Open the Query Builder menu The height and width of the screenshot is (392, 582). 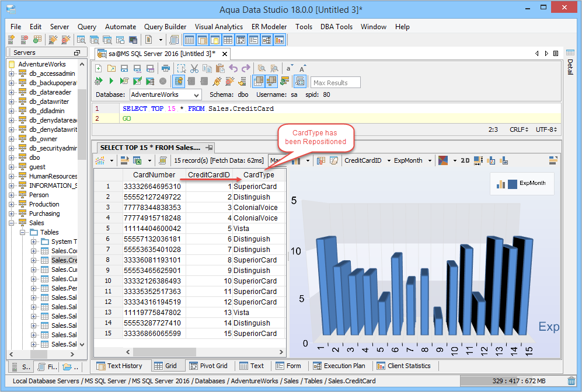(165, 27)
